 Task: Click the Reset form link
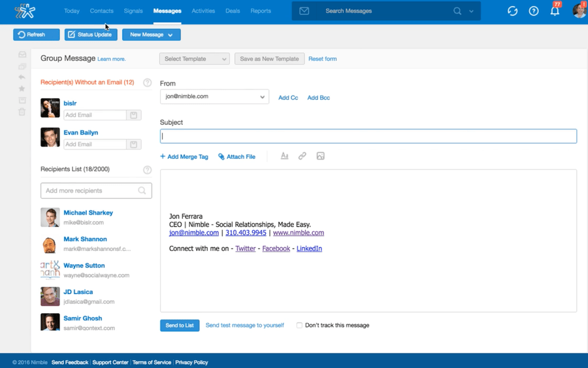coord(323,59)
